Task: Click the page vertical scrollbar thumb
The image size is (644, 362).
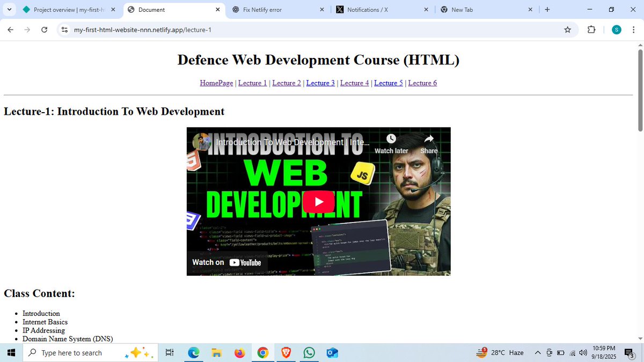Action: click(x=640, y=90)
